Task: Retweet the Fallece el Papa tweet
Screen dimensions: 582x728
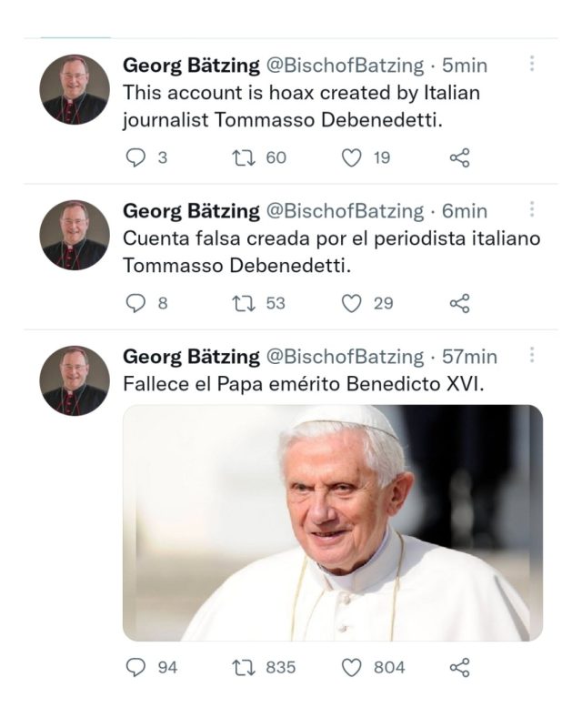Action: coord(242,668)
